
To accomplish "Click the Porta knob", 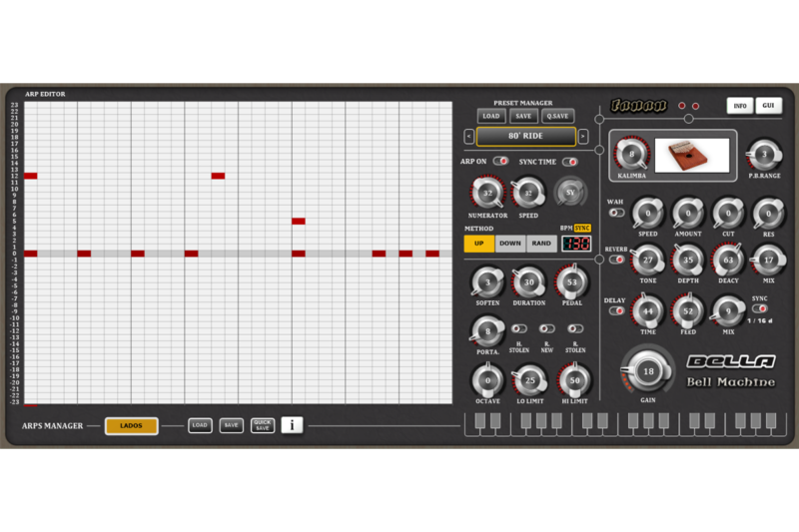I will click(x=487, y=330).
